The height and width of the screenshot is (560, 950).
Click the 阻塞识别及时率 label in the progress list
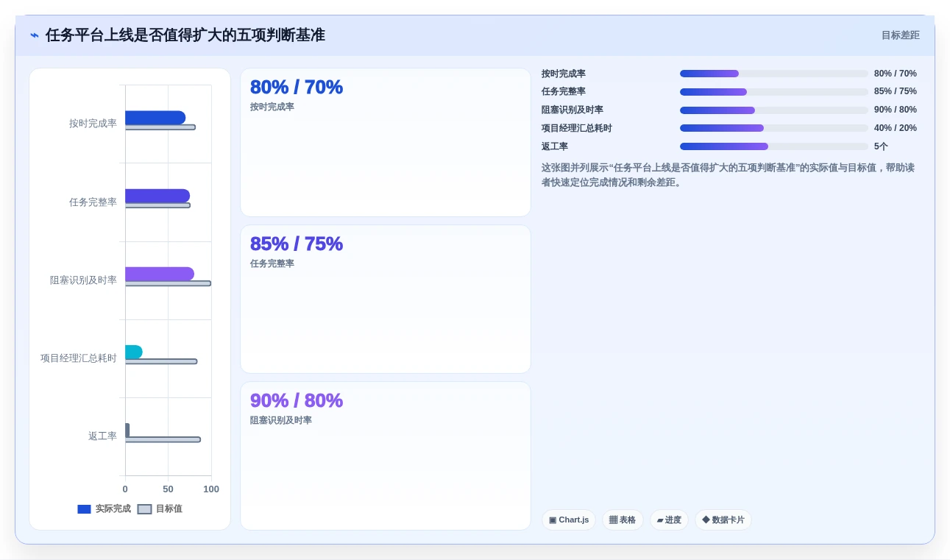[573, 110]
